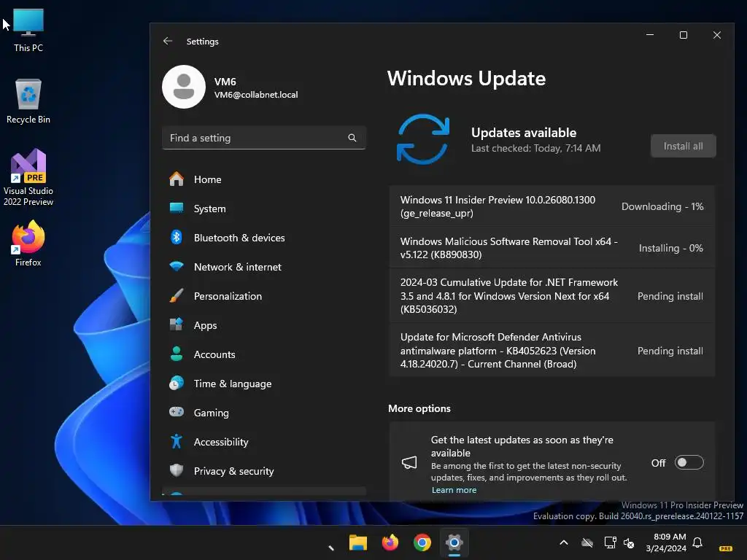The height and width of the screenshot is (560, 747).
Task: Click the megaphone icon beside latest updates option
Action: [x=409, y=462]
